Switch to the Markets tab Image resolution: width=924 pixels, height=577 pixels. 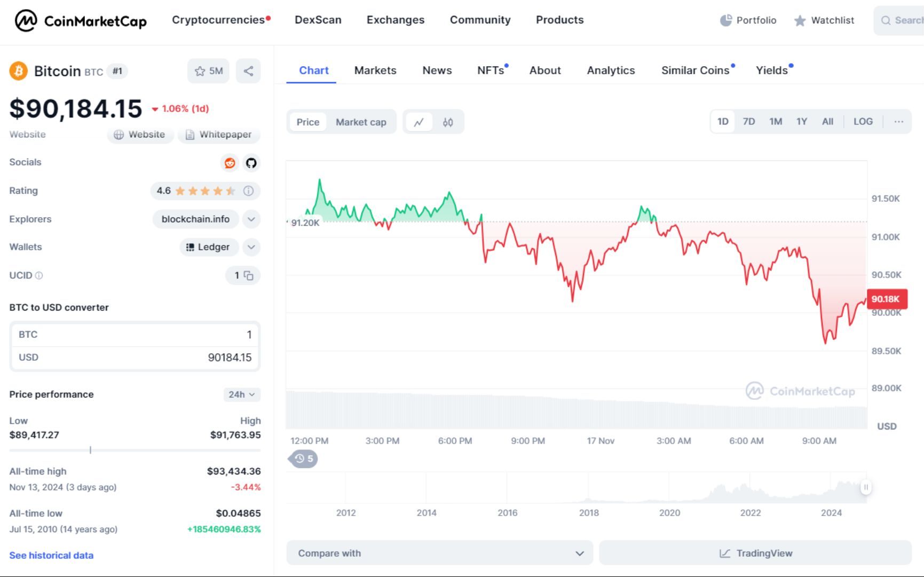(x=375, y=70)
